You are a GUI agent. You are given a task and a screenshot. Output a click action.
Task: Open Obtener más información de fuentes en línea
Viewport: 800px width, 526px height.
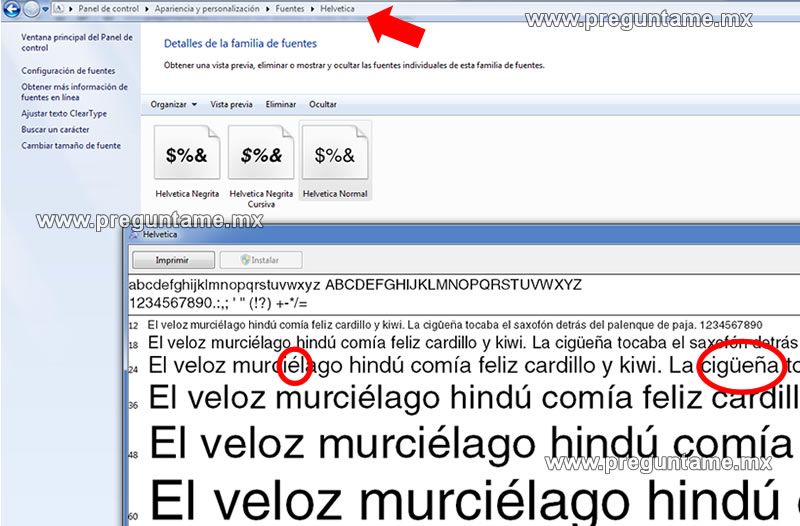(x=74, y=92)
